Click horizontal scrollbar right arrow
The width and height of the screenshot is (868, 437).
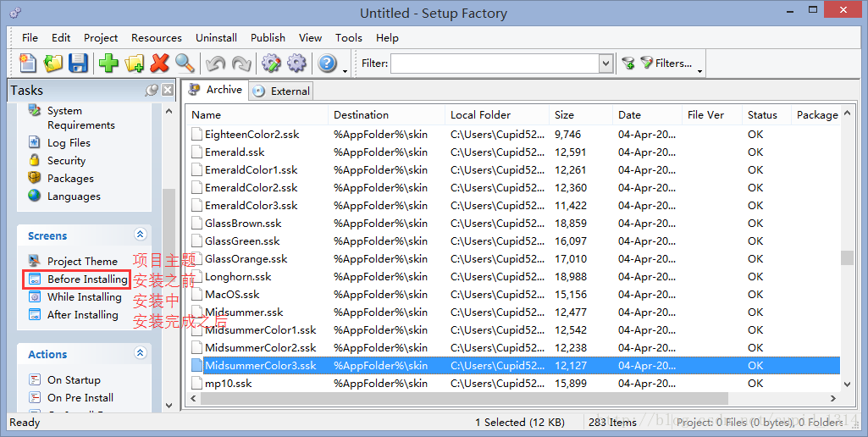click(833, 398)
